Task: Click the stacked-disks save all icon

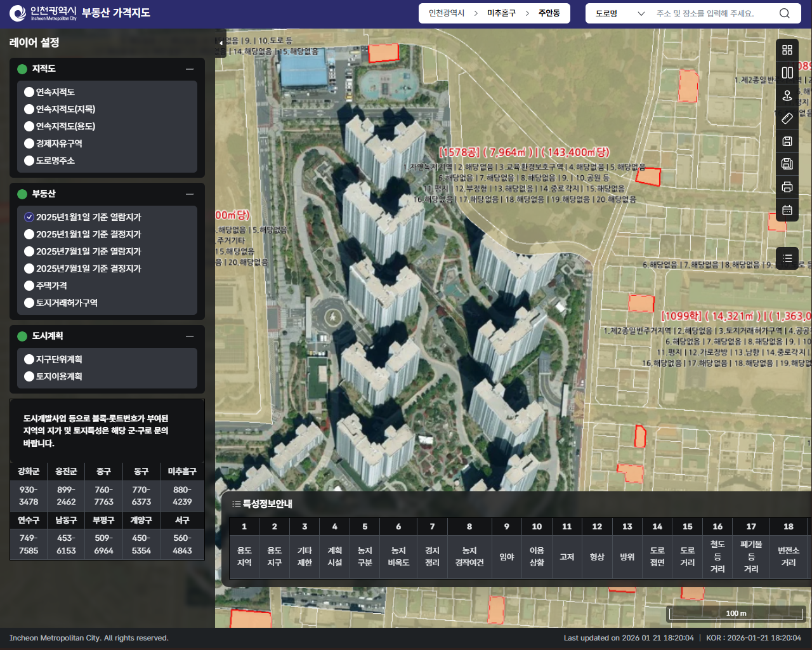Action: click(787, 164)
